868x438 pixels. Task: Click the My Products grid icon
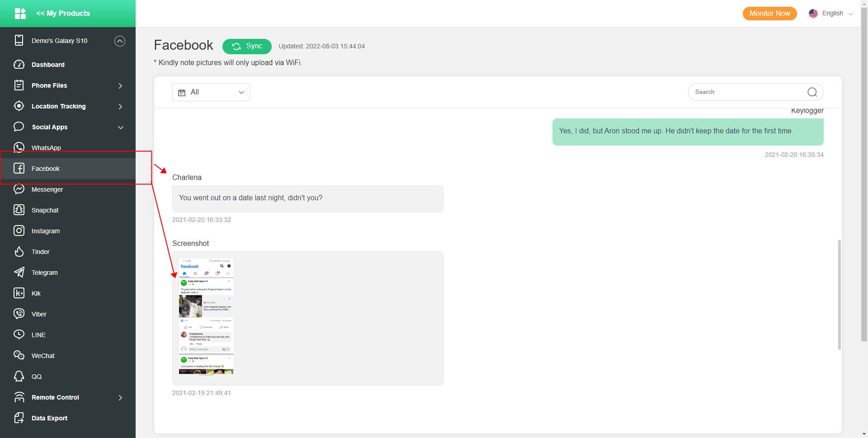click(x=20, y=14)
